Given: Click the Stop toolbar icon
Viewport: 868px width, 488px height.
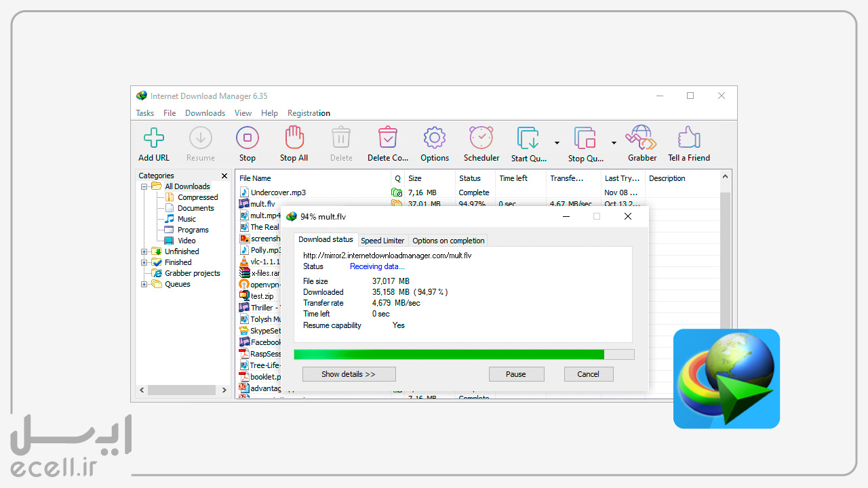Looking at the screenshot, I should [248, 138].
